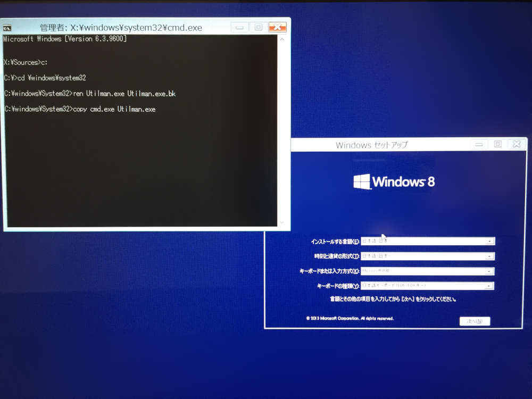This screenshot has height=399, width=532.
Task: Click the cmd window scrollbar up arrow
Action: coord(282,39)
